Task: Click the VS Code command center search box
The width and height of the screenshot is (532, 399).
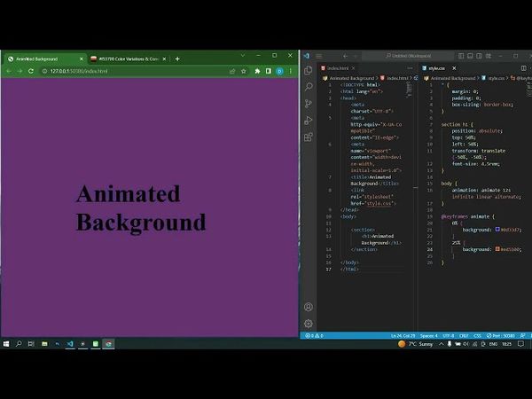Action: click(408, 56)
